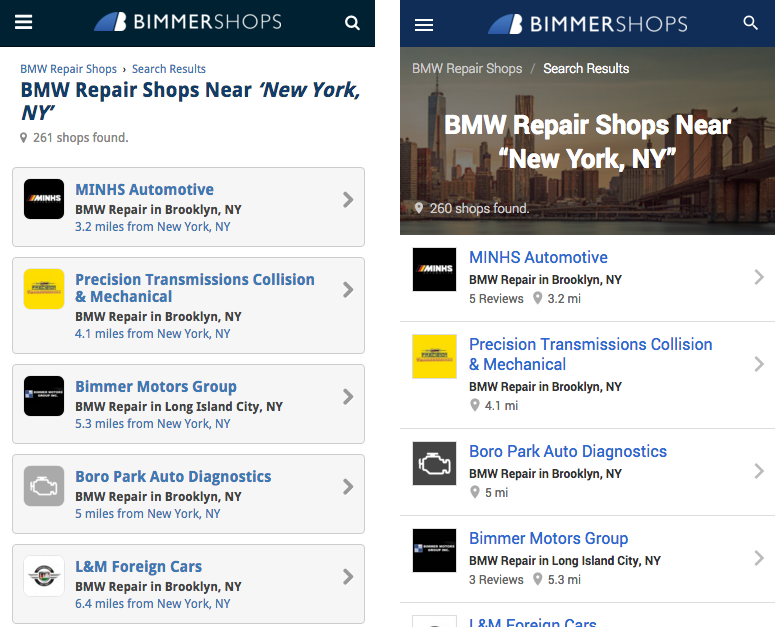
Task: Click chevron on left Bimmer Motors Group card
Action: coord(348,396)
